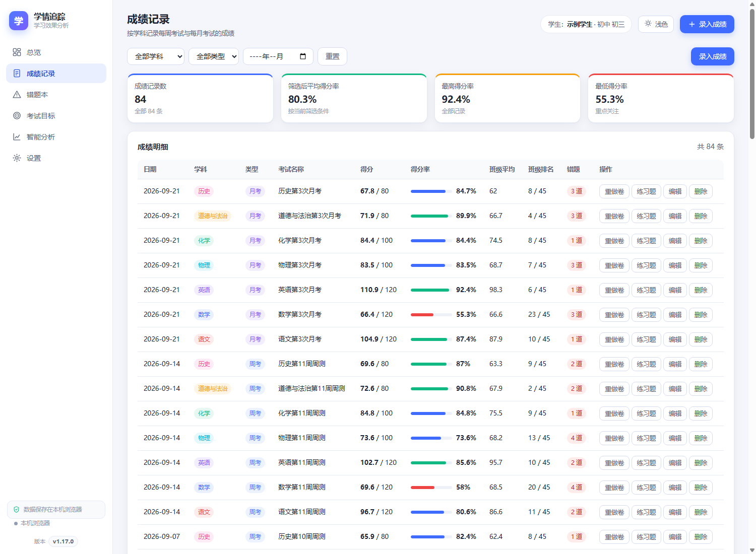The height and width of the screenshot is (554, 756).
Task: Click the 4 道 badge for 数学第11周周测
Action: [577, 488]
